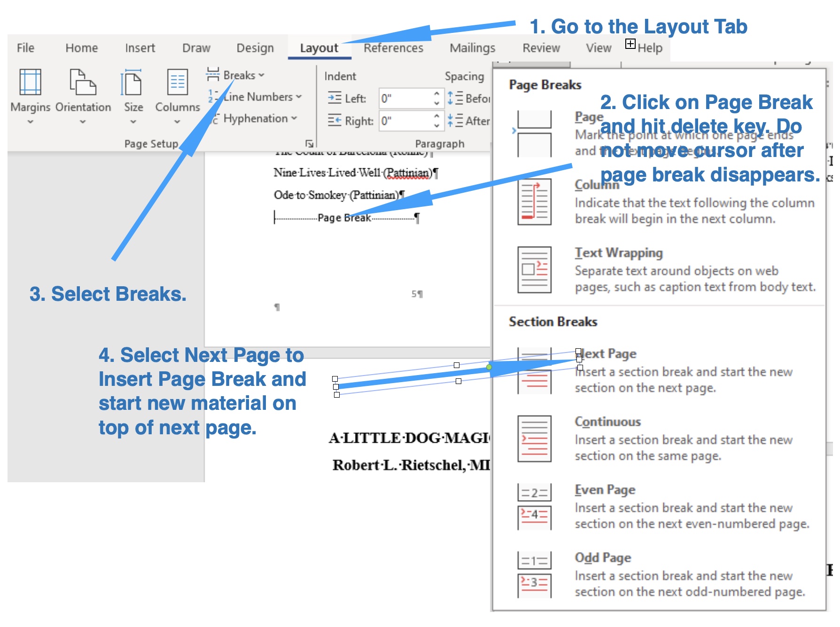Decrease the Right indent with the down arrow
Image resolution: width=840 pixels, height=627 pixels.
pyautogui.click(x=436, y=125)
